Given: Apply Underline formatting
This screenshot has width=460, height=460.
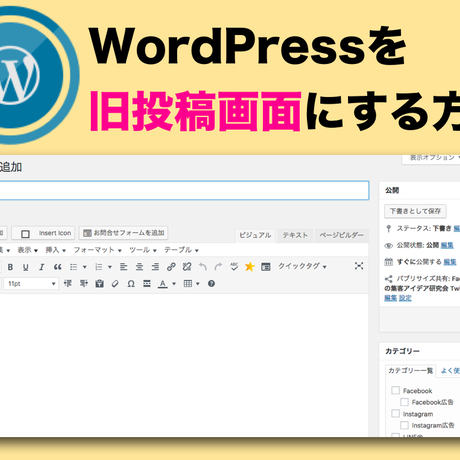Looking at the screenshot, I should 26,267.
